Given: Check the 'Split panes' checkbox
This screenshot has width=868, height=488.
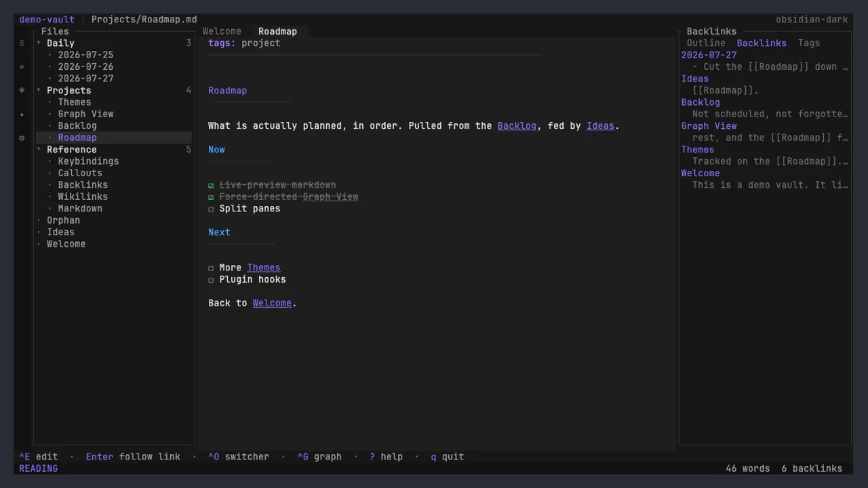Looking at the screenshot, I should click(211, 209).
